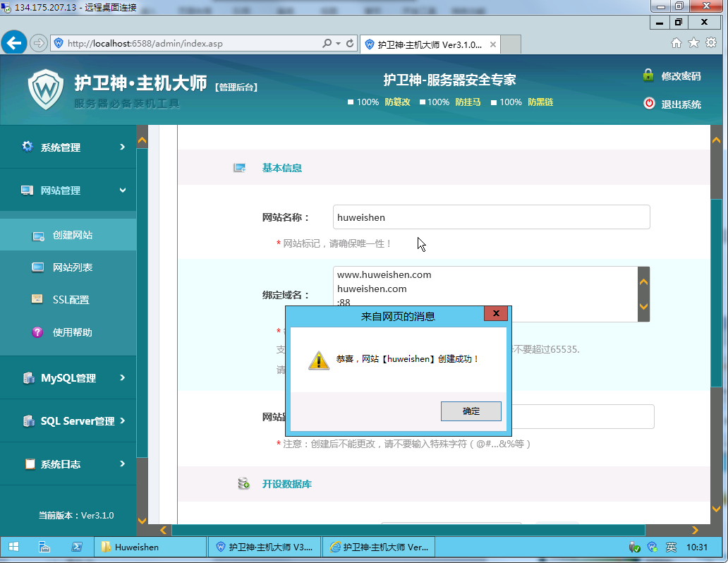Click the browser forward arrow button
The image size is (728, 563).
[39, 43]
